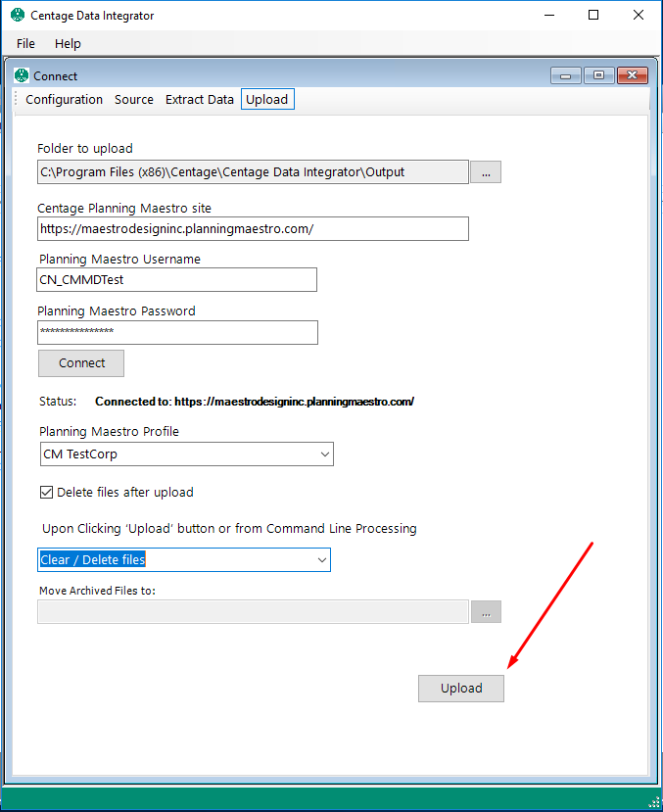
Task: Browse for Move Archived Files location
Action: pyautogui.click(x=486, y=612)
